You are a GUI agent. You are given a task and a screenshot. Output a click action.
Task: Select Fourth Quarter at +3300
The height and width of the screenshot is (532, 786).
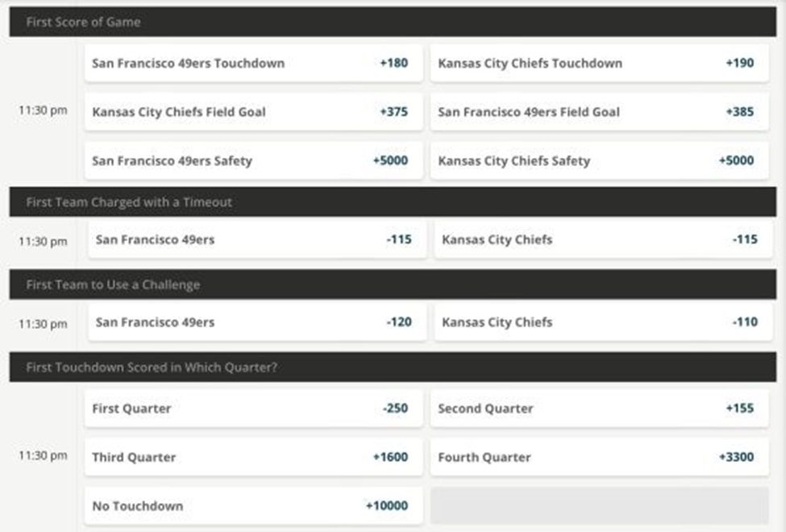[x=599, y=457]
